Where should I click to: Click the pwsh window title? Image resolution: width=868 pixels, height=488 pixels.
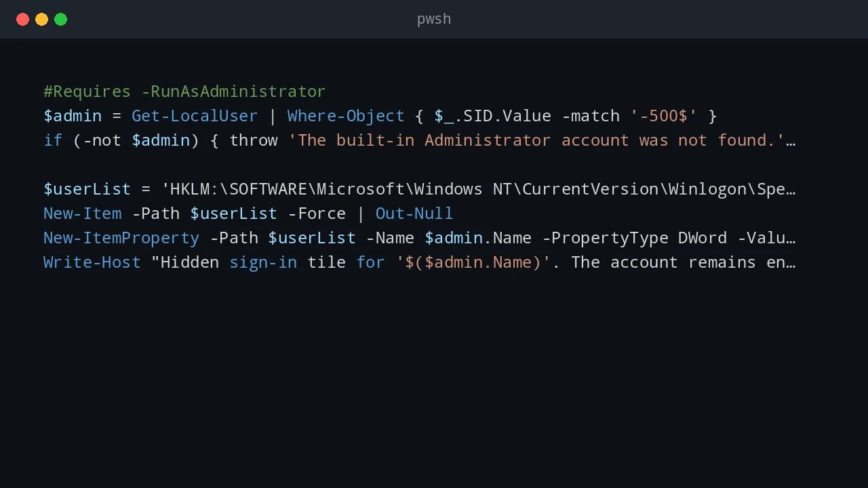(434, 19)
